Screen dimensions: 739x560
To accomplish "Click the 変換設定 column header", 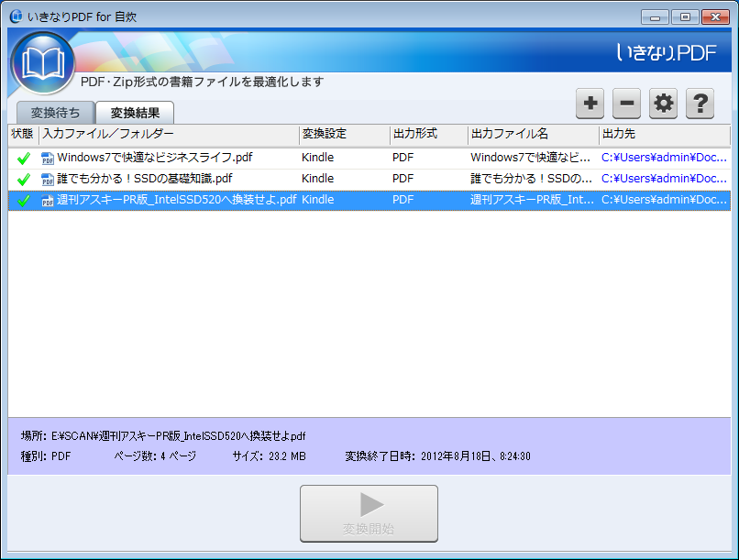I will tap(345, 134).
